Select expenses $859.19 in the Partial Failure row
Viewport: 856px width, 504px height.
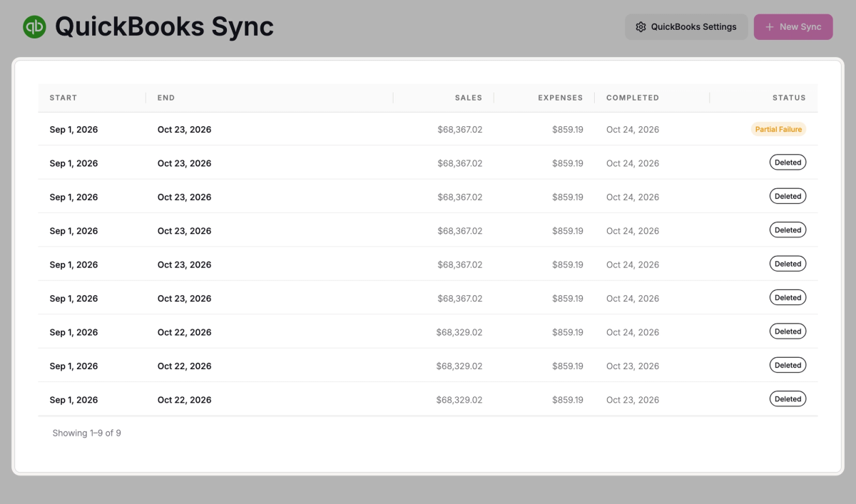point(568,130)
